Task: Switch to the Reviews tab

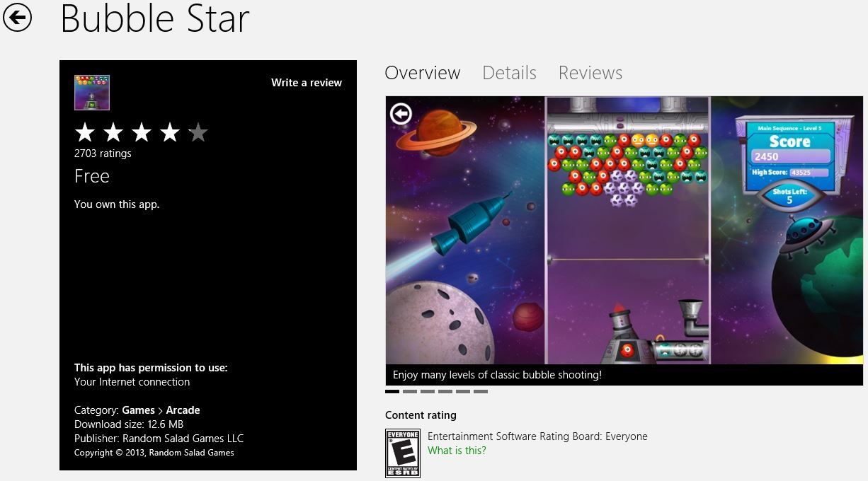Action: click(590, 73)
